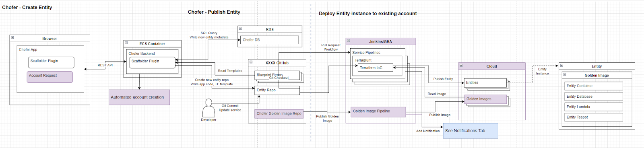Viewport: 644px width, 148px height.
Task: Select the Chofer Golden Image Repo box
Action: [x=279, y=113]
